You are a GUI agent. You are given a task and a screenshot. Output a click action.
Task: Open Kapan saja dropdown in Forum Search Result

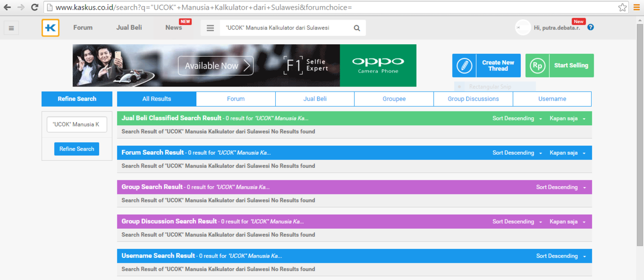[568, 153]
